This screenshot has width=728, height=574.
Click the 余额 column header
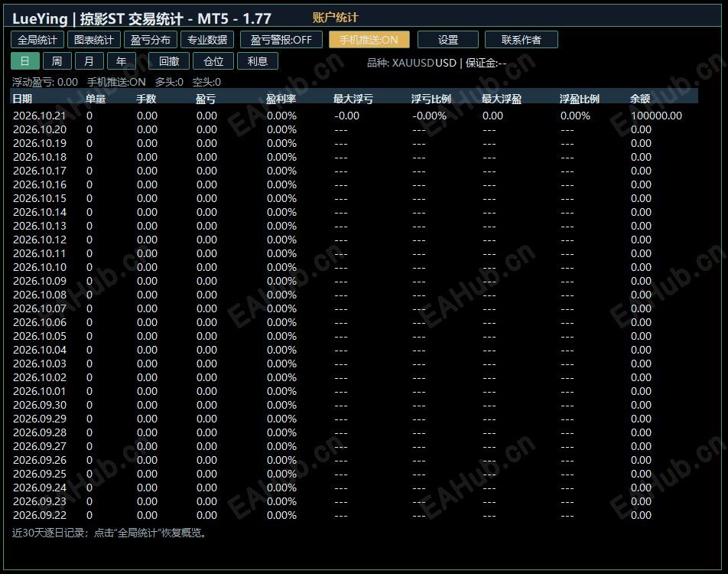(640, 99)
